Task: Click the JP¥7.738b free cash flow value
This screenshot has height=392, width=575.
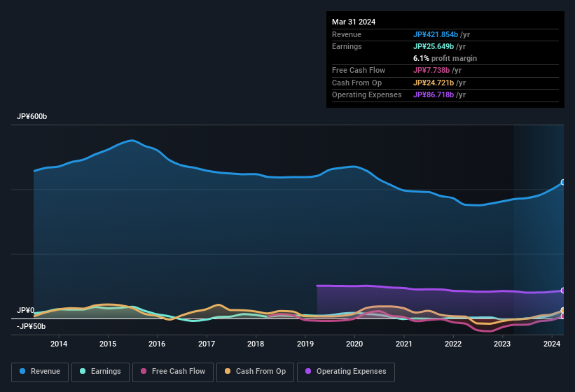Action: 431,70
